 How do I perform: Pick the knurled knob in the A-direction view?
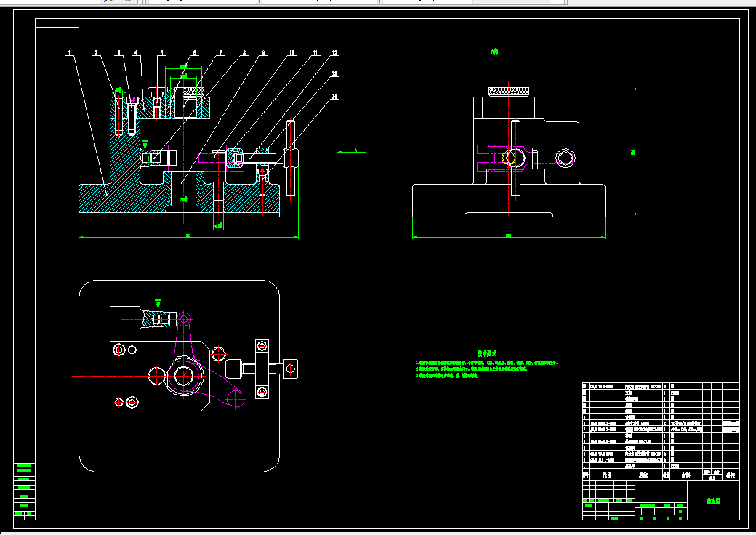[x=509, y=91]
